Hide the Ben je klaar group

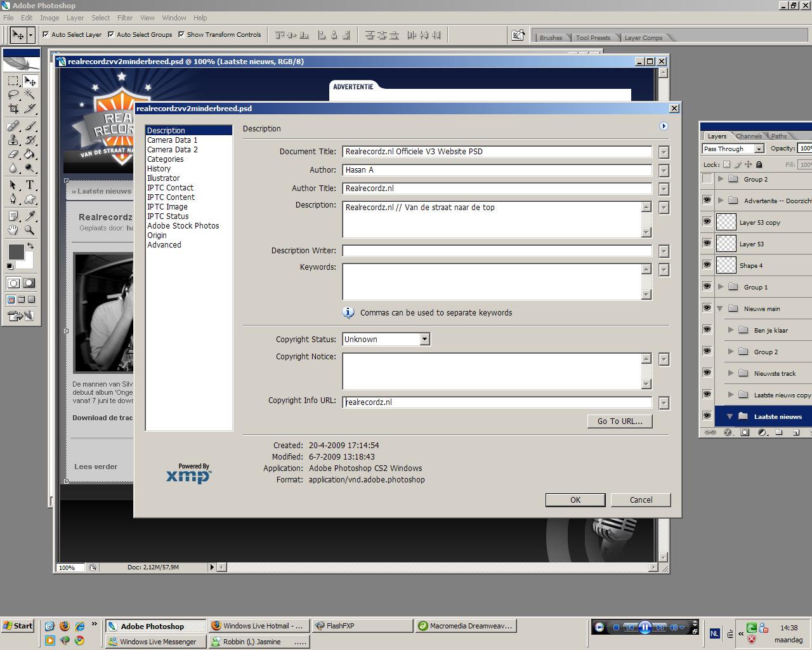[x=707, y=329]
